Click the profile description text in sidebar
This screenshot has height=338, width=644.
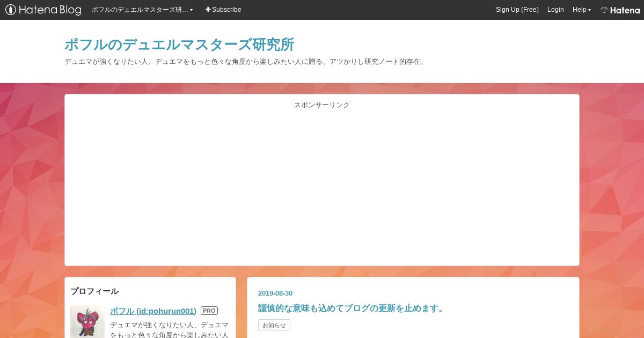tap(170, 330)
